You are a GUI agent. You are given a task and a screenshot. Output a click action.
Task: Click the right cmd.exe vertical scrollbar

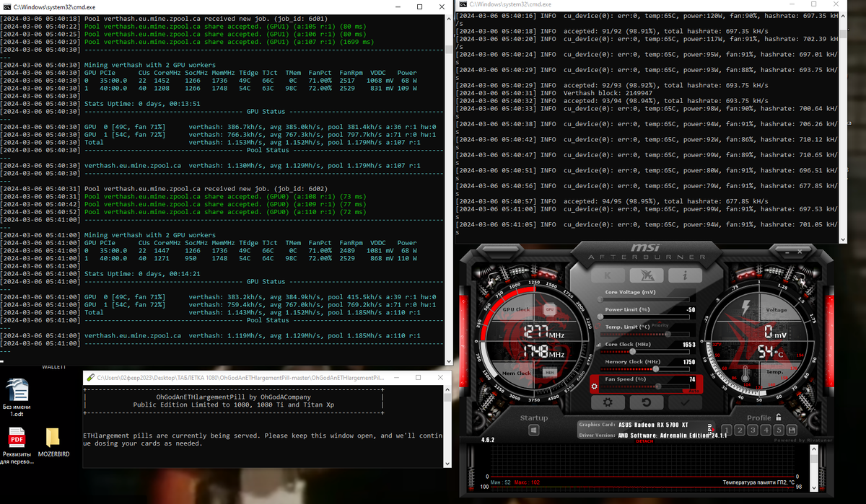point(842,126)
